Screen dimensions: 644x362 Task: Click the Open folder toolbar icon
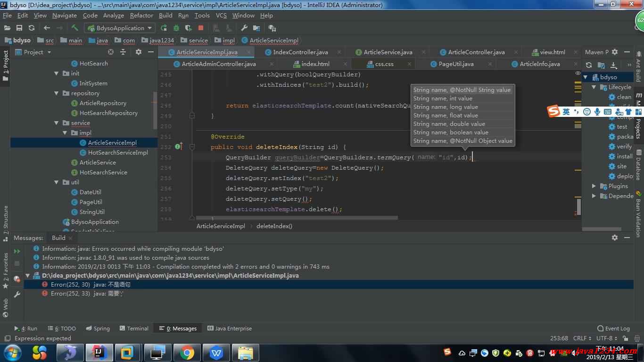(x=7, y=28)
